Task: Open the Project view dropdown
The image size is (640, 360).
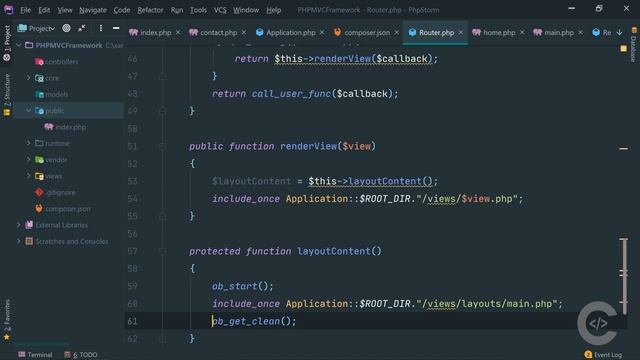Action: 36,28
